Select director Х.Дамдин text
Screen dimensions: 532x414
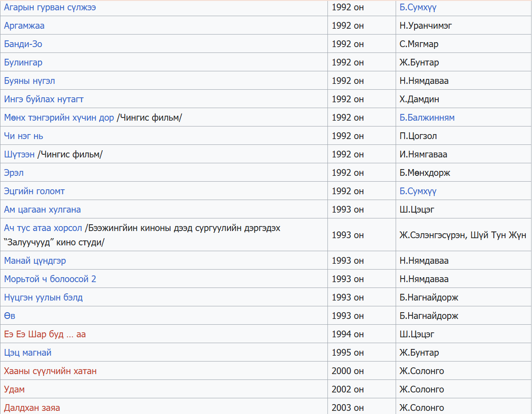(419, 99)
